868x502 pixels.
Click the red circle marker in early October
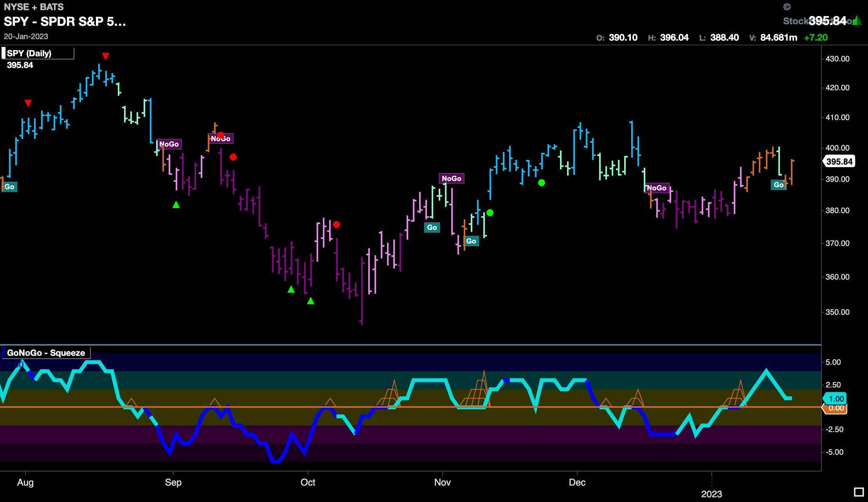click(x=337, y=224)
